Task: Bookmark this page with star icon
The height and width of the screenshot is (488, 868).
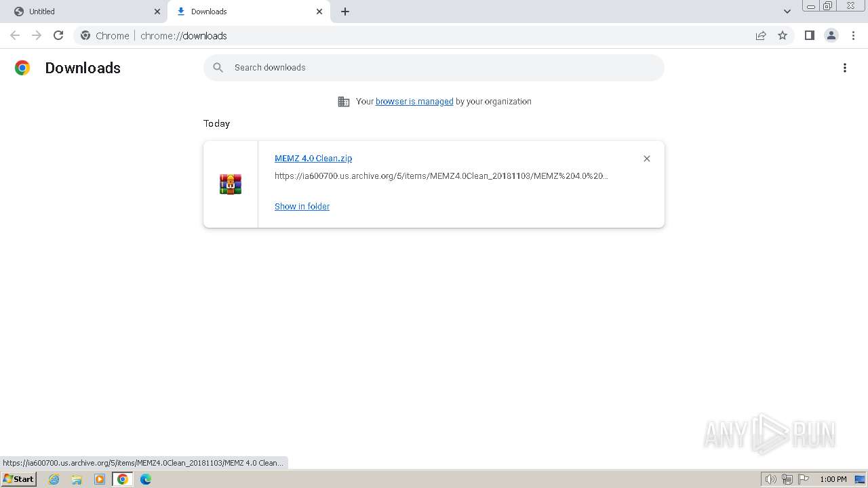Action: 783,35
